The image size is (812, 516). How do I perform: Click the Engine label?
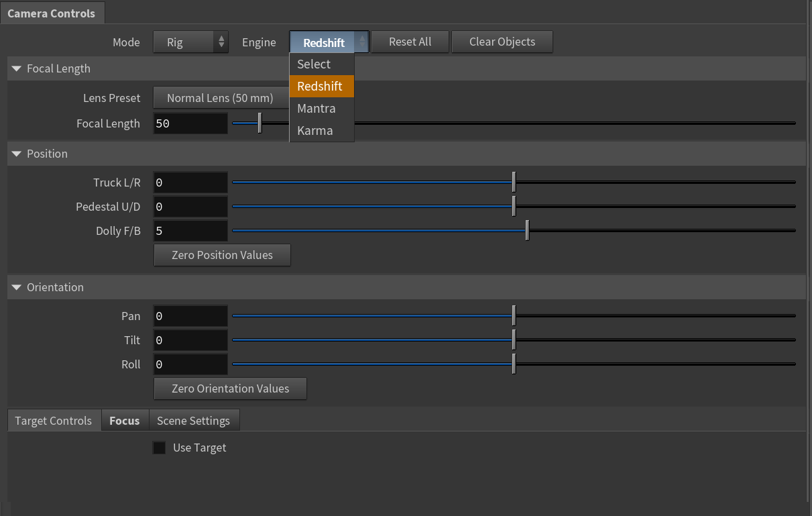[x=259, y=42]
